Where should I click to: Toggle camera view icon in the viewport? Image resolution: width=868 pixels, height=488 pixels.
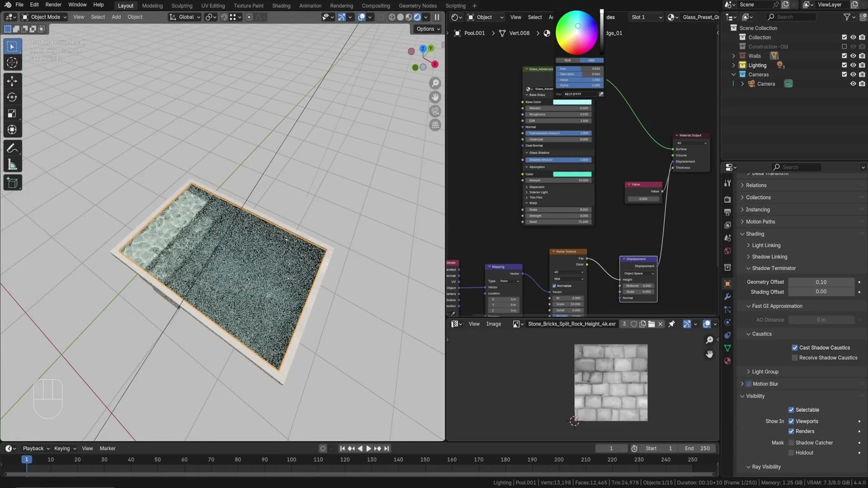(435, 111)
